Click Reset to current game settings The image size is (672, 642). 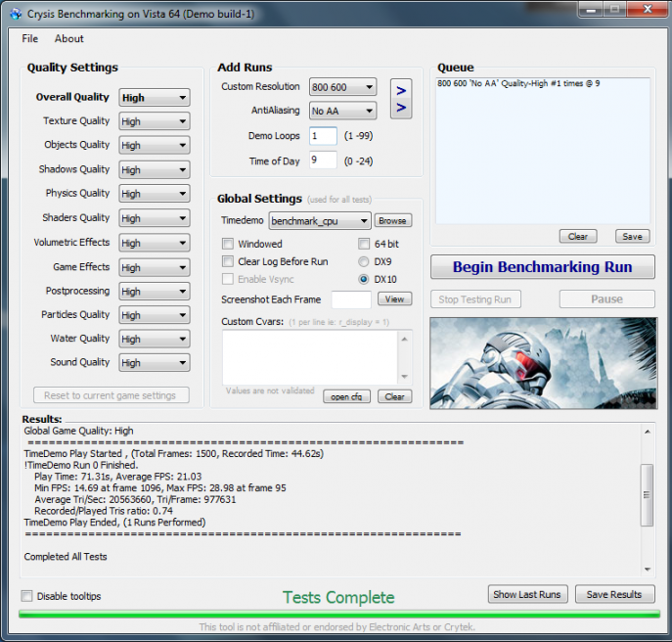111,395
